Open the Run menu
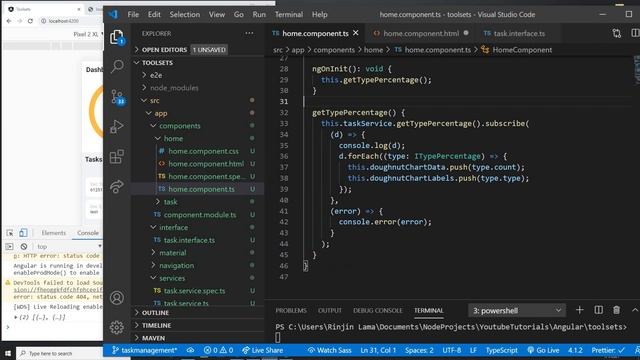The image size is (640, 360). tap(259, 14)
